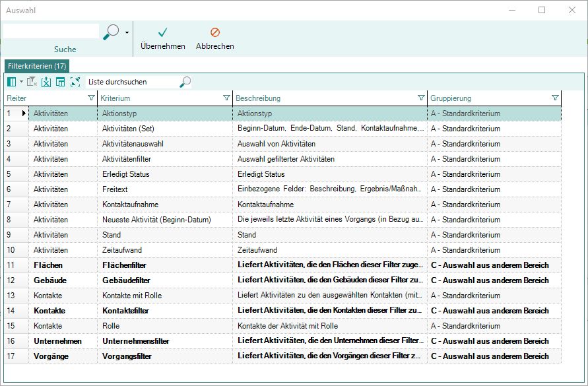Click the export to Excel icon
This screenshot has width=588, height=386.
point(46,82)
